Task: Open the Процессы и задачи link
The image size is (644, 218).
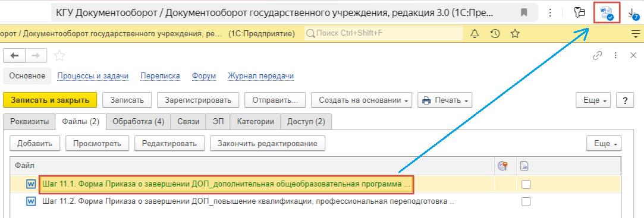Action: click(x=93, y=76)
